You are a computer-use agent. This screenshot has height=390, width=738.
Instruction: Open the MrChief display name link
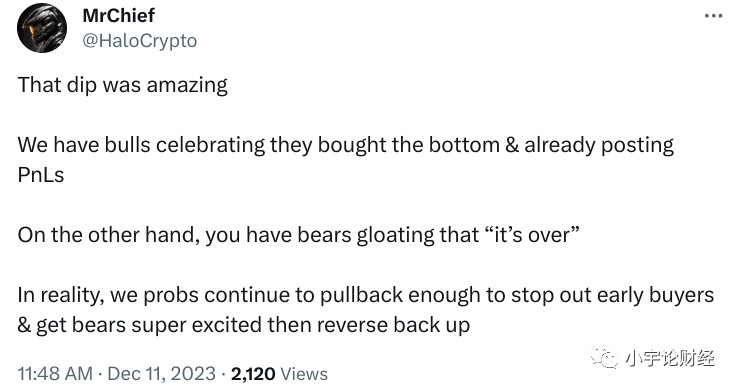[118, 16]
